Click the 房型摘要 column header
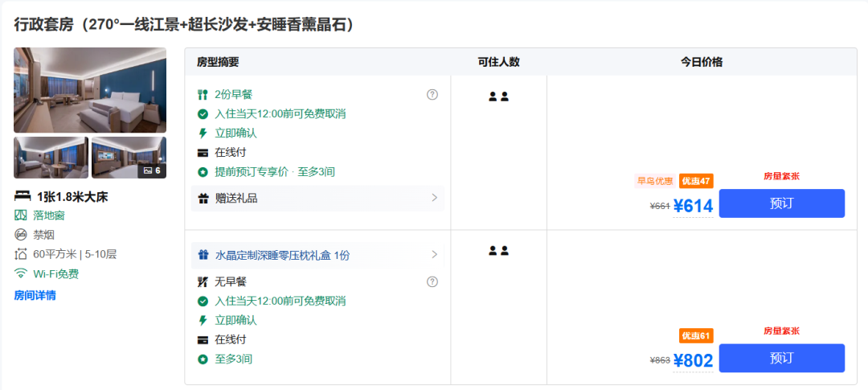The image size is (868, 390). (x=218, y=62)
